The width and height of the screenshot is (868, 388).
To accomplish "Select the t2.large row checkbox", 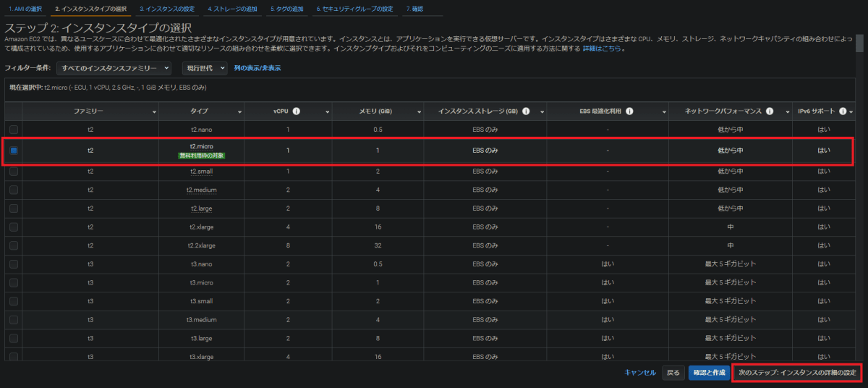I will (x=14, y=208).
